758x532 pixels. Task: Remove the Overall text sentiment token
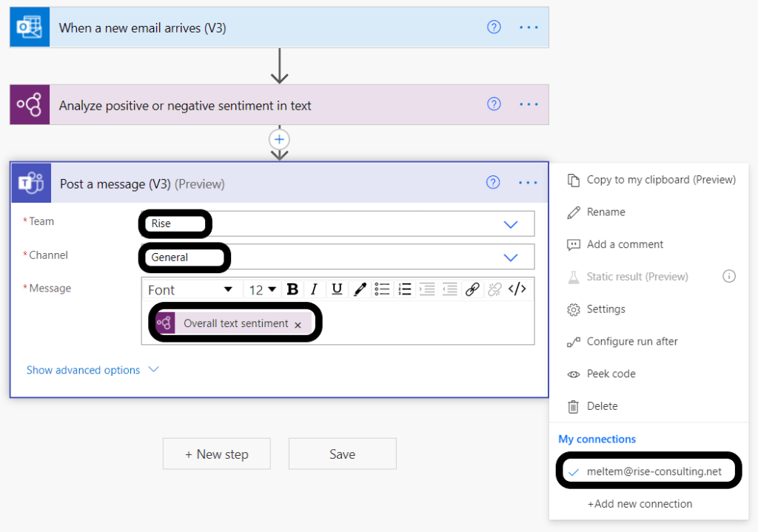[x=298, y=324]
